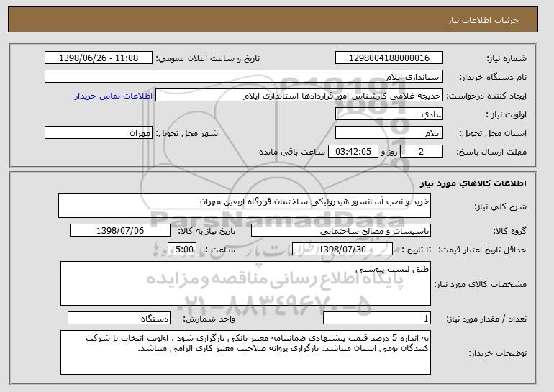Click the general description field about آسانسور هیدرولیکی
The width and height of the screenshot is (554, 392).
(x=245, y=206)
